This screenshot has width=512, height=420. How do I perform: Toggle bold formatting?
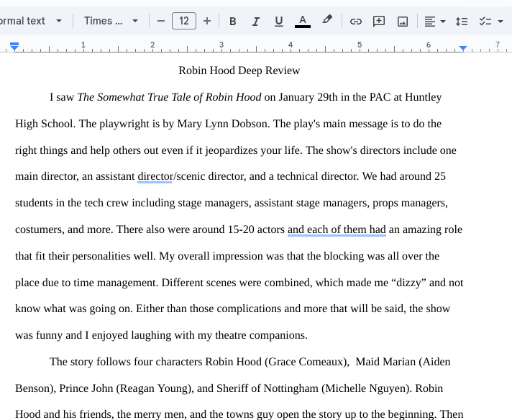(x=232, y=22)
